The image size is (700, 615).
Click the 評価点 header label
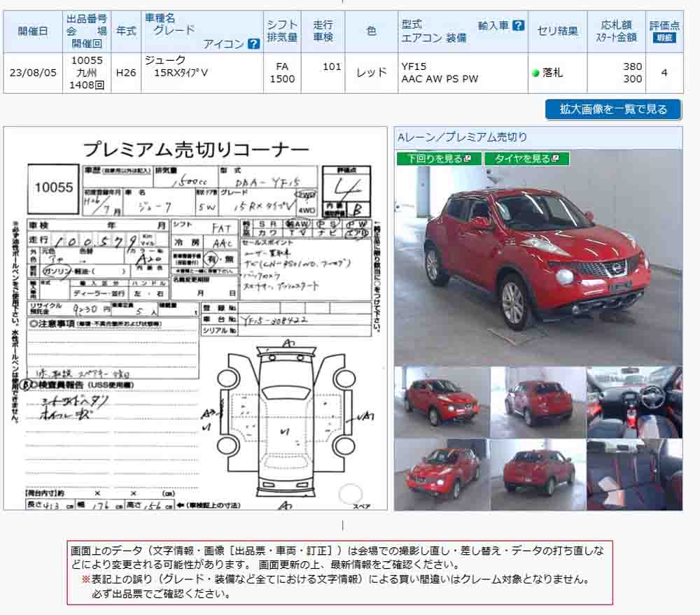coord(664,25)
